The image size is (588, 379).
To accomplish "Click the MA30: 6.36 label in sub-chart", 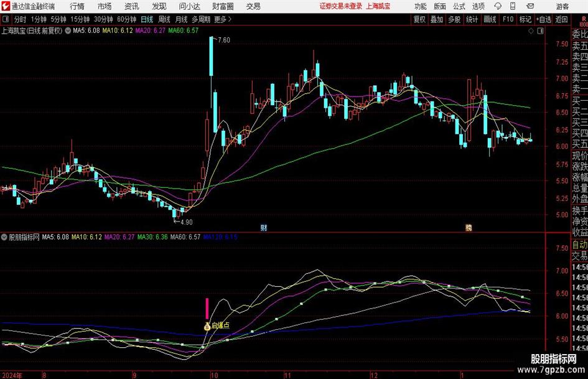I will tap(152, 237).
